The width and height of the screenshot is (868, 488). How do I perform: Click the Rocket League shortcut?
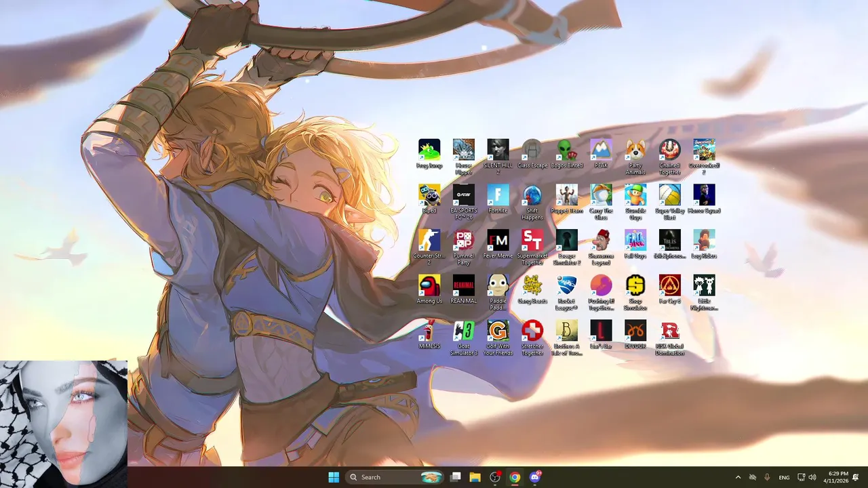pyautogui.click(x=567, y=292)
